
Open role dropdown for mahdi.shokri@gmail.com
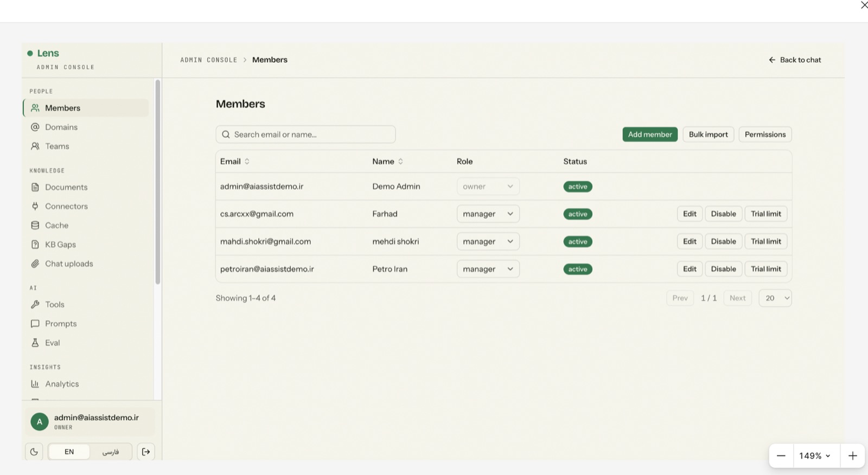tap(488, 241)
